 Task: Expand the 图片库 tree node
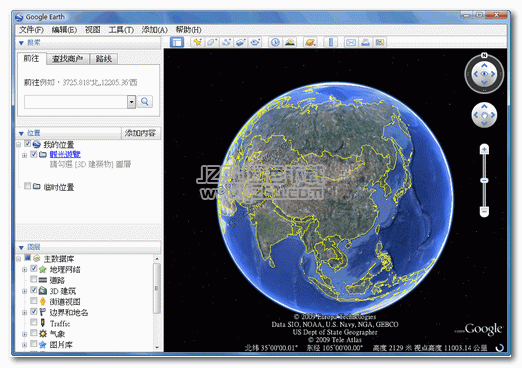(x=24, y=345)
